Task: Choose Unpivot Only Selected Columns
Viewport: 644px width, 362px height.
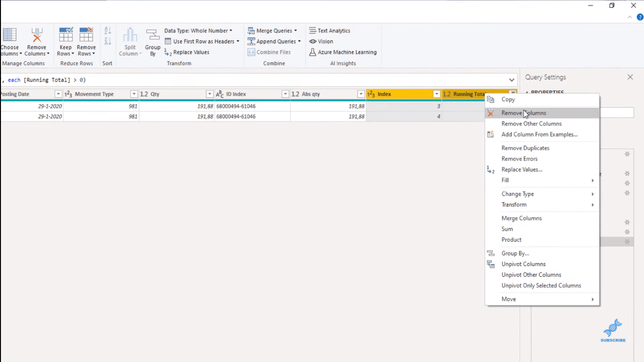Action: click(542, 286)
